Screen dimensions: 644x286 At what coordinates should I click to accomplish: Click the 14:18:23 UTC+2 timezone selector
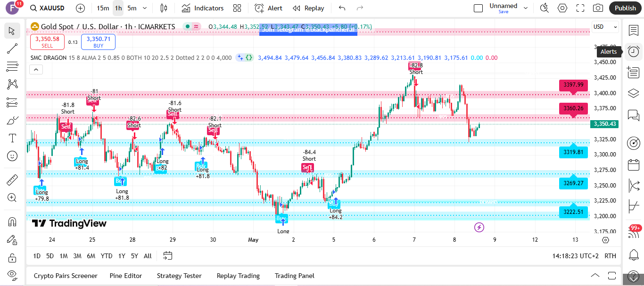(x=575, y=256)
